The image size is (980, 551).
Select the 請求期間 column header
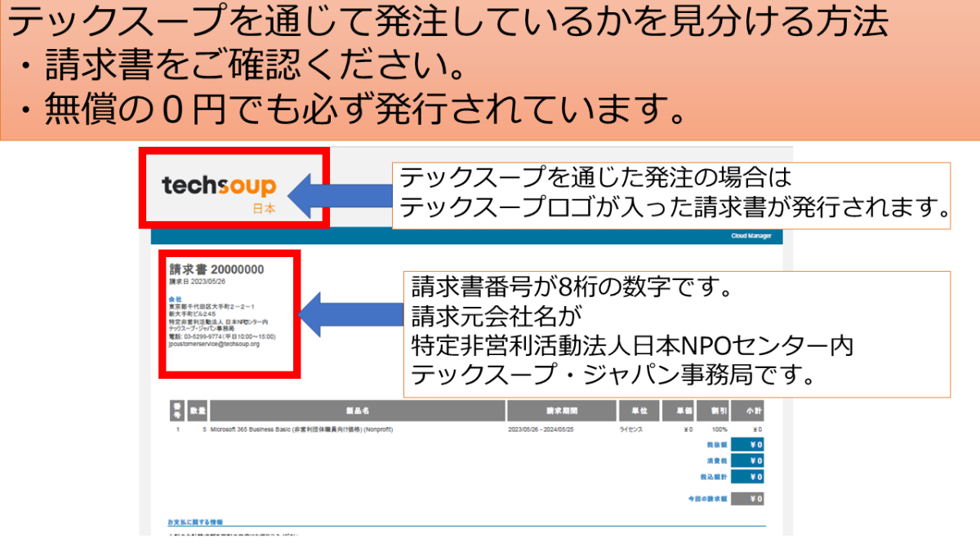(x=562, y=411)
